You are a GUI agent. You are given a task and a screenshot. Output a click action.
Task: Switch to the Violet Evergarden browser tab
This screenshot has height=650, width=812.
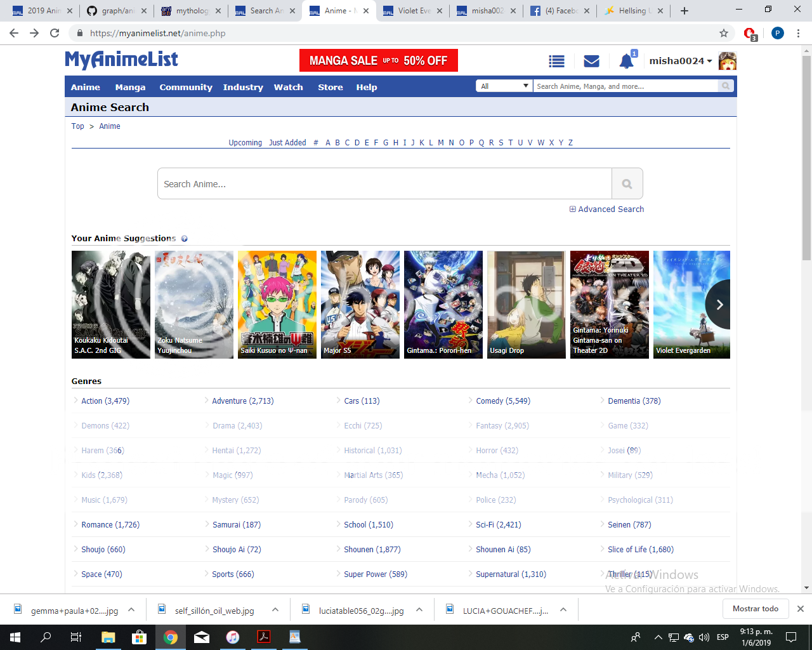[x=414, y=11]
